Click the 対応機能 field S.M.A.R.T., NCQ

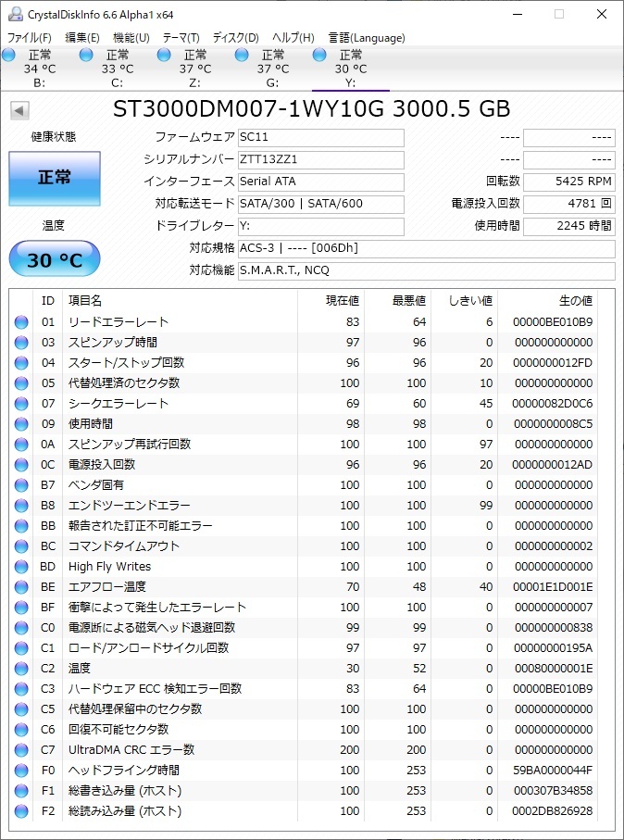[x=427, y=271]
